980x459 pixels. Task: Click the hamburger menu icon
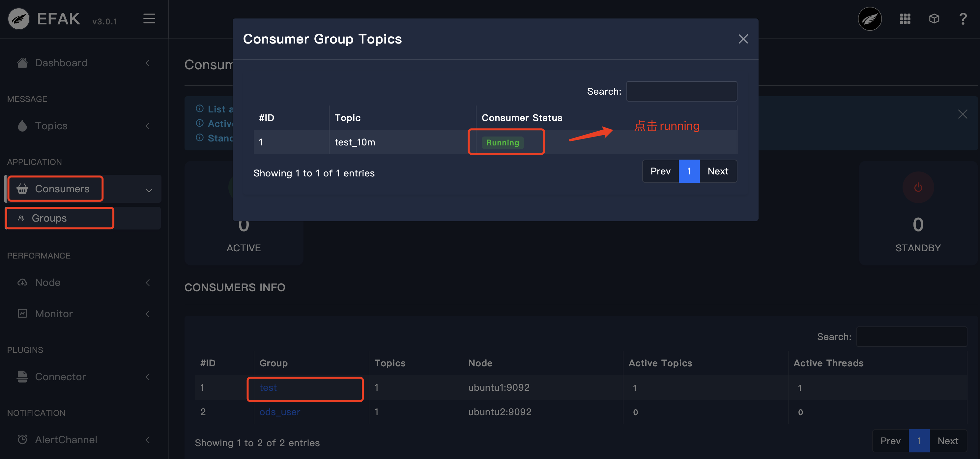149,19
